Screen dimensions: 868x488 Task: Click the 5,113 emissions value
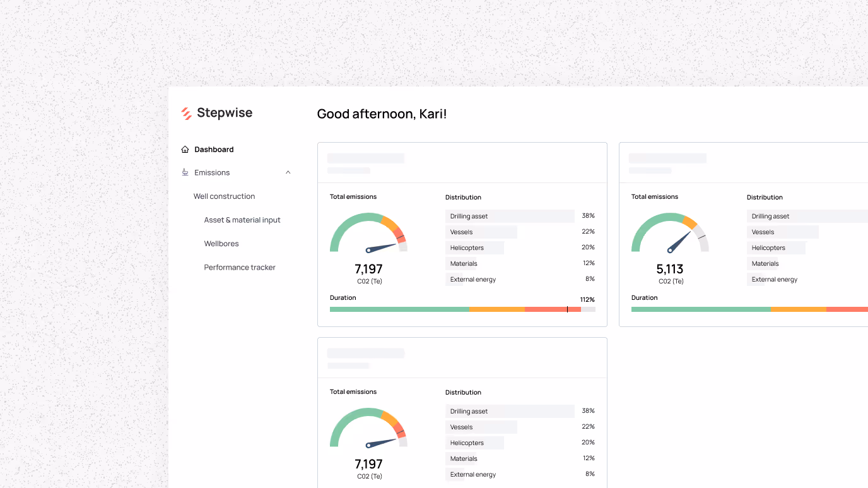670,270
